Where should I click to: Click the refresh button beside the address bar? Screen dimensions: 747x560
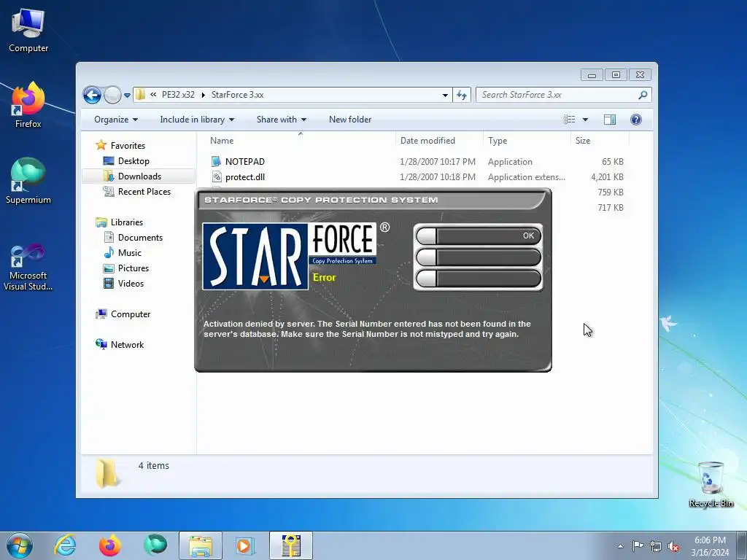click(462, 96)
